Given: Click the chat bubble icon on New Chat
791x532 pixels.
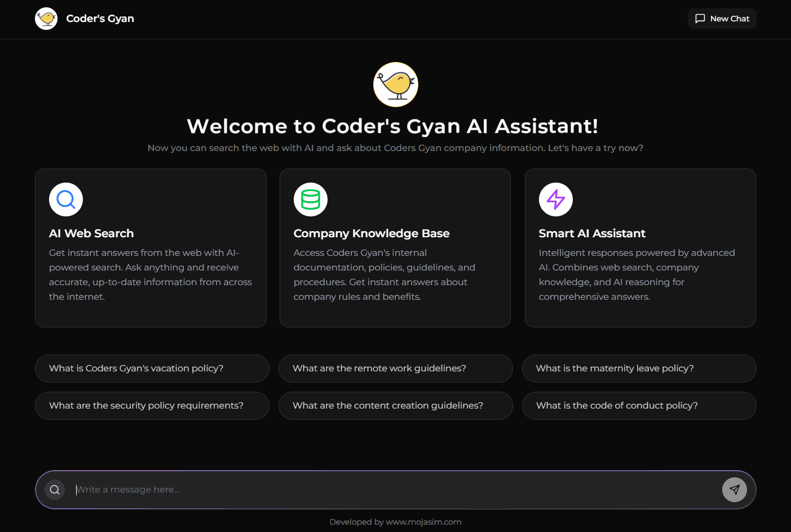Looking at the screenshot, I should click(700, 18).
